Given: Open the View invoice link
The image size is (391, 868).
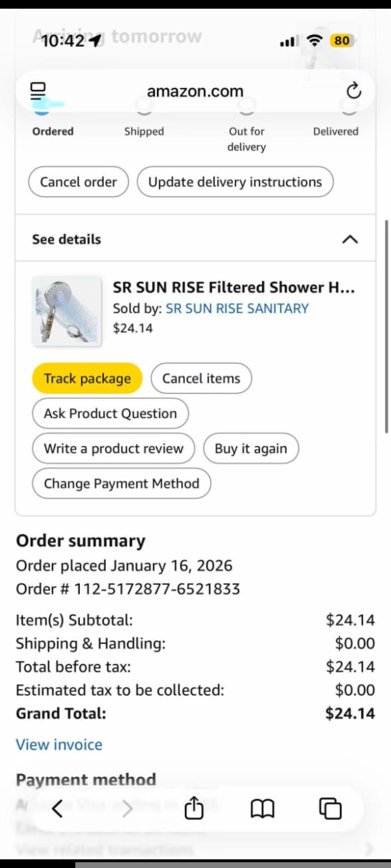Looking at the screenshot, I should pos(59,745).
